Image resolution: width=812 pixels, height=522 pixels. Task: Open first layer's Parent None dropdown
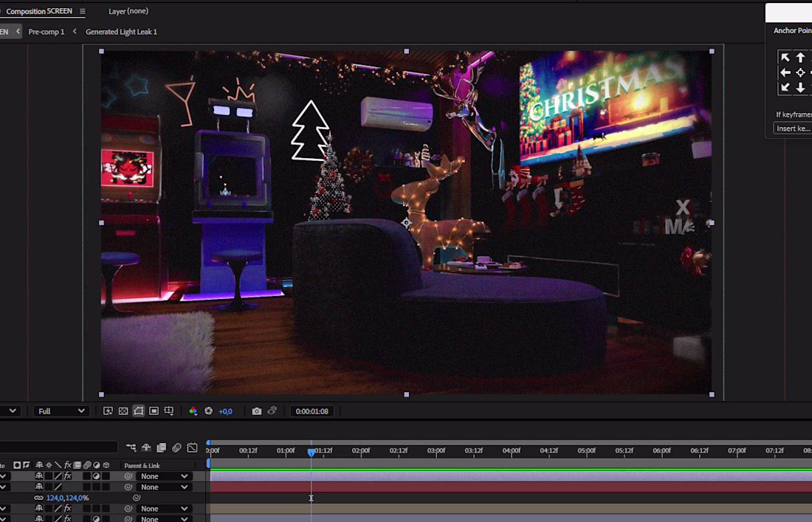(164, 476)
